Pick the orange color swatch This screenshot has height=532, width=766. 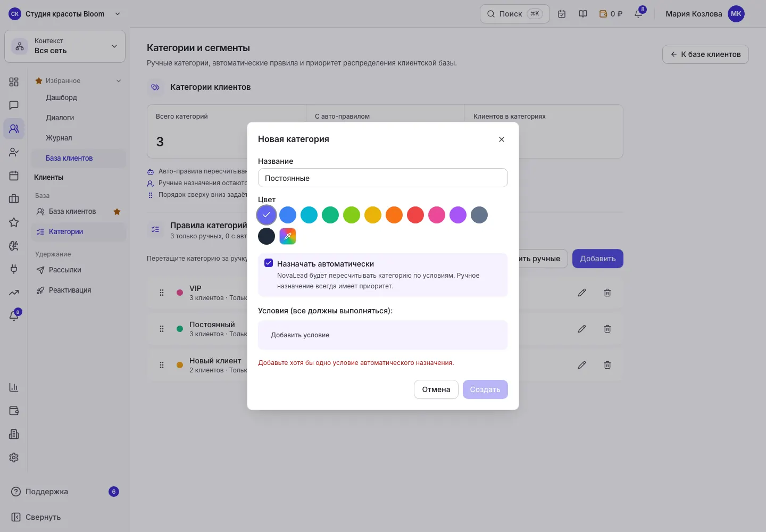coord(394,215)
